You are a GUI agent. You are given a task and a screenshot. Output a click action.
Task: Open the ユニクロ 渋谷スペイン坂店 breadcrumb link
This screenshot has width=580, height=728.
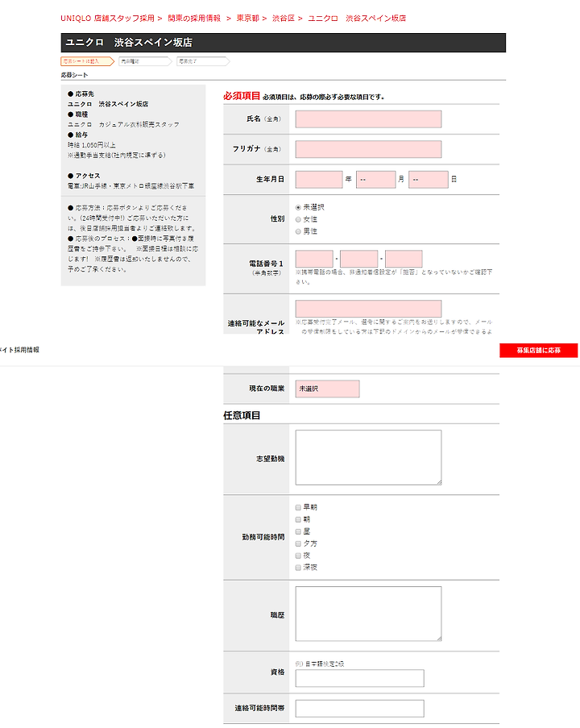357,18
